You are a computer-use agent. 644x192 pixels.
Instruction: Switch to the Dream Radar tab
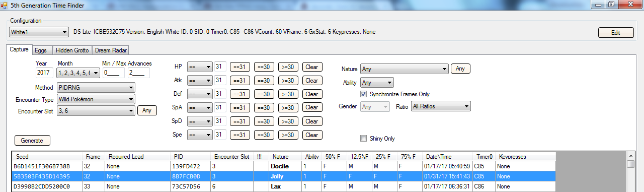point(111,50)
